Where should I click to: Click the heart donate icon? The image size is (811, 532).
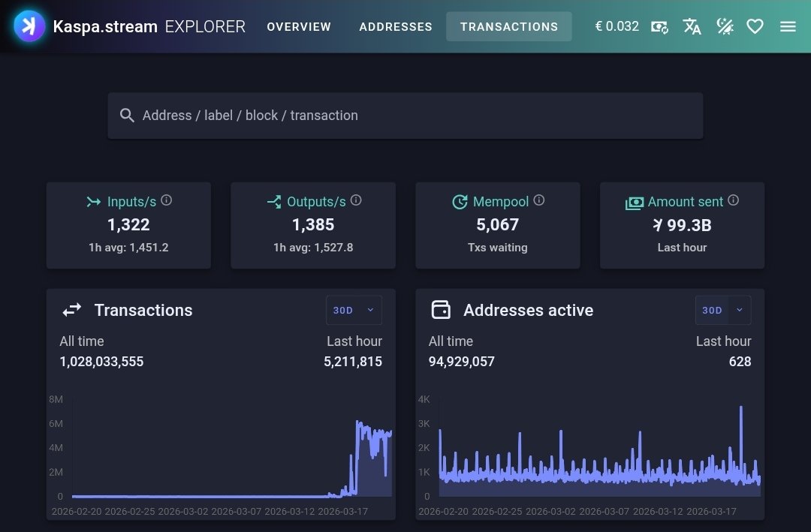coord(755,27)
